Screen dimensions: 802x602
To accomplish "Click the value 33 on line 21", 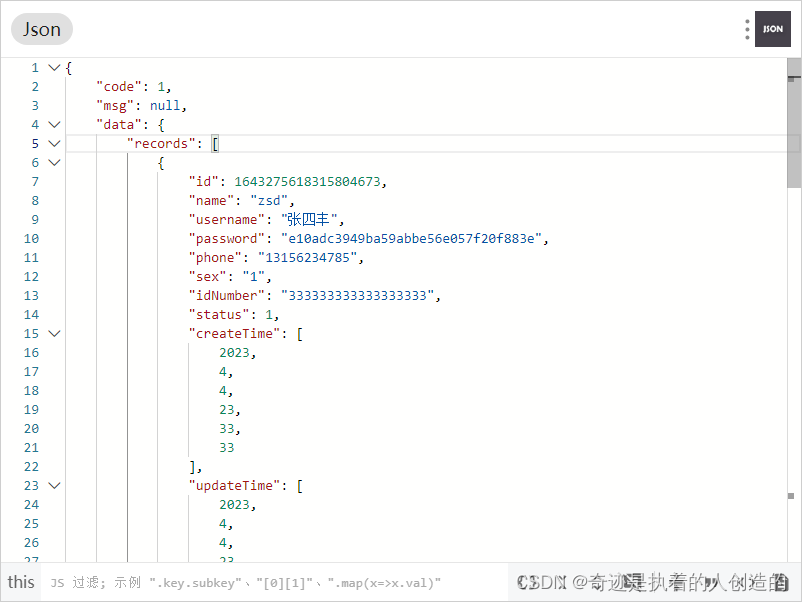I will tap(227, 448).
